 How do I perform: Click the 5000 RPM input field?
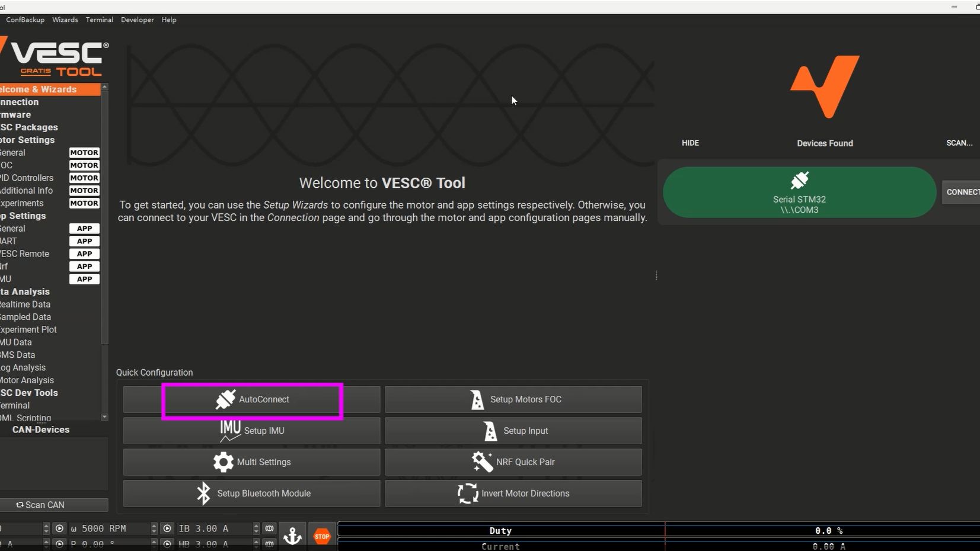coord(108,528)
